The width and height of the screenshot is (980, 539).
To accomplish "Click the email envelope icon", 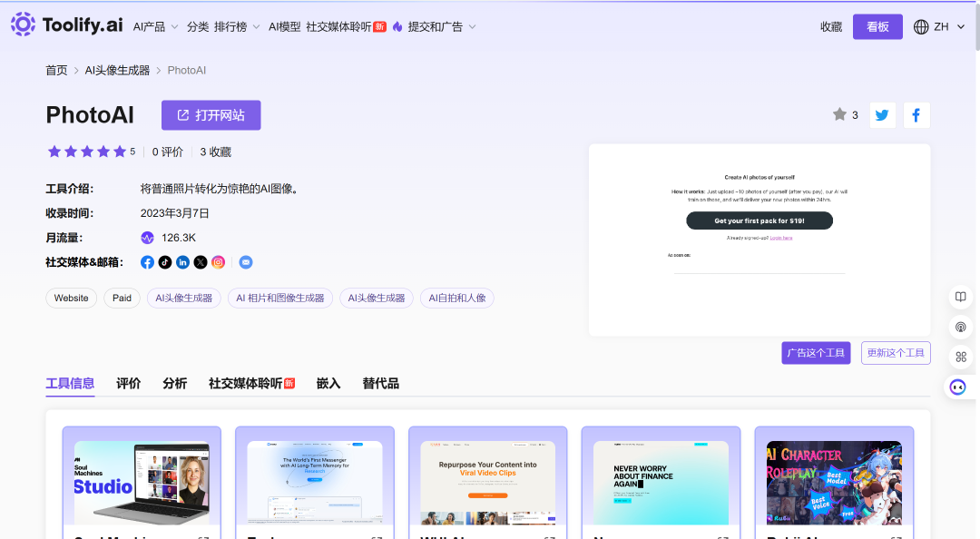I will point(246,262).
